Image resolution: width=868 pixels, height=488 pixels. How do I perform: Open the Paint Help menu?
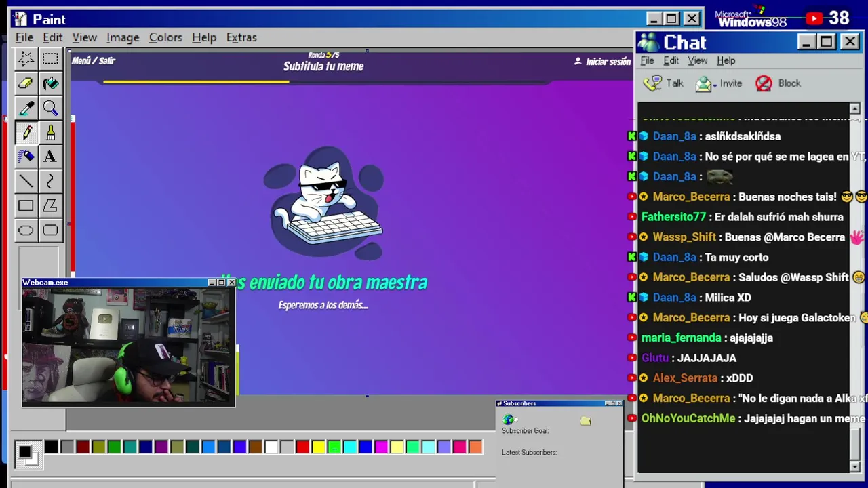click(203, 37)
